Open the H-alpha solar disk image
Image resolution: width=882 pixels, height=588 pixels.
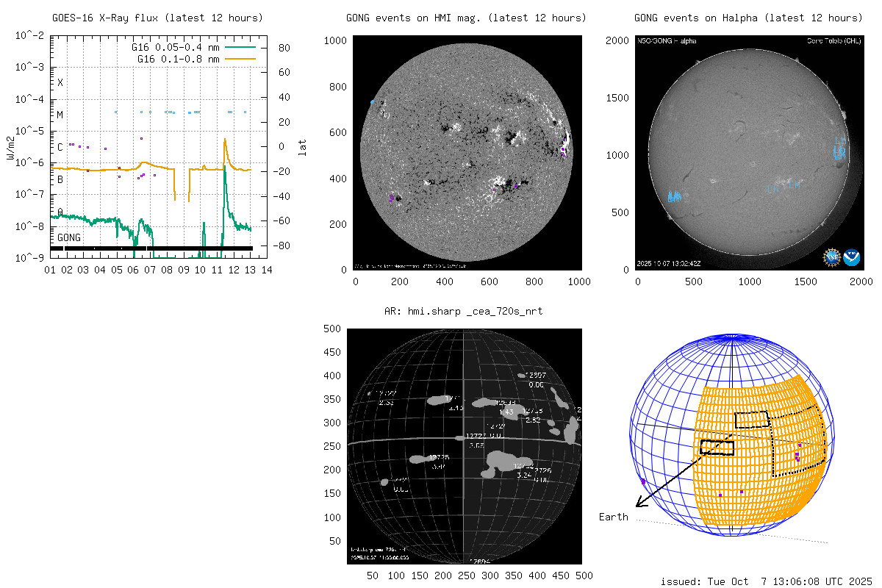pos(749,153)
